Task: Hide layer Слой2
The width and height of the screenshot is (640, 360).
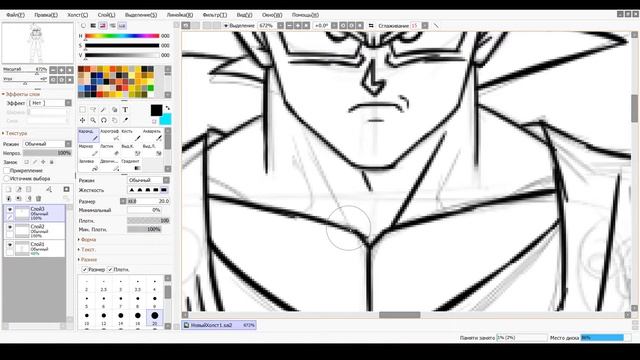Action: pos(10,227)
